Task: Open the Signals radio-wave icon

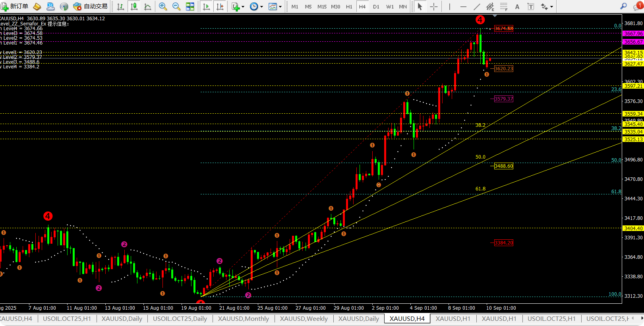Action: (64, 6)
